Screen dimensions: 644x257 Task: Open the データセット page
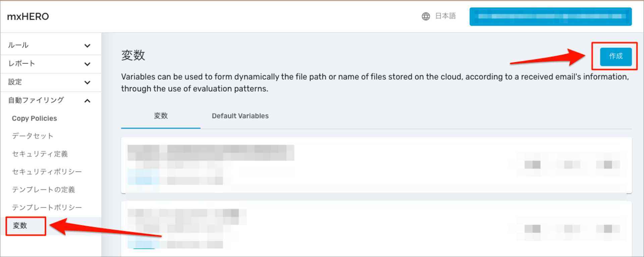33,136
